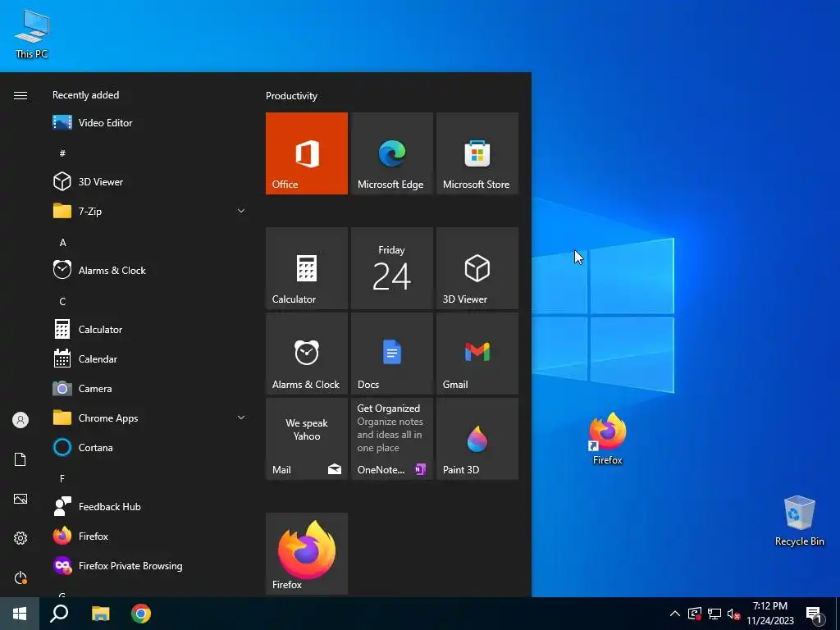840x630 pixels.
Task: Open the Alarms & Clock tile
Action: 307,354
